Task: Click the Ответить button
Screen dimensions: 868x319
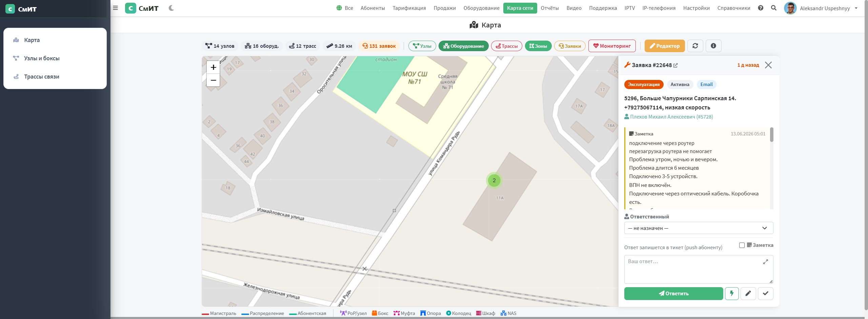Action: click(674, 294)
